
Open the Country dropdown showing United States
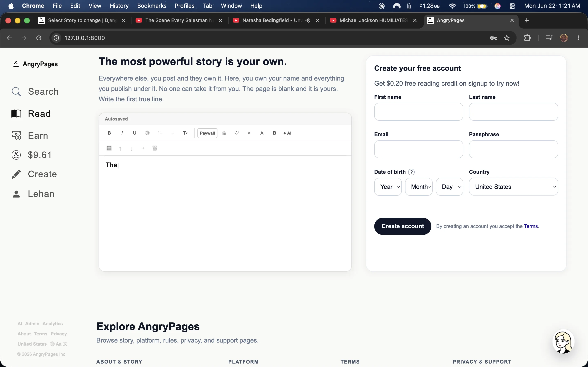pos(513,187)
